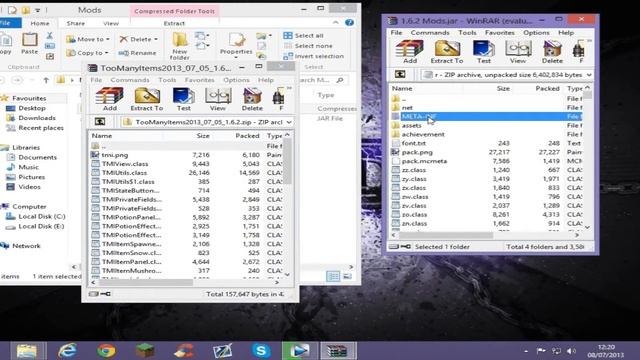Click Add in the 1.6.2 Mods.jar window
This screenshot has height=360, width=640.
point(410,52)
